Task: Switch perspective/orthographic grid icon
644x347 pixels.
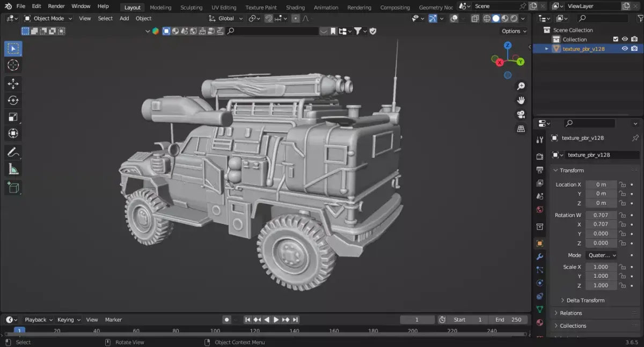Action: (x=521, y=129)
